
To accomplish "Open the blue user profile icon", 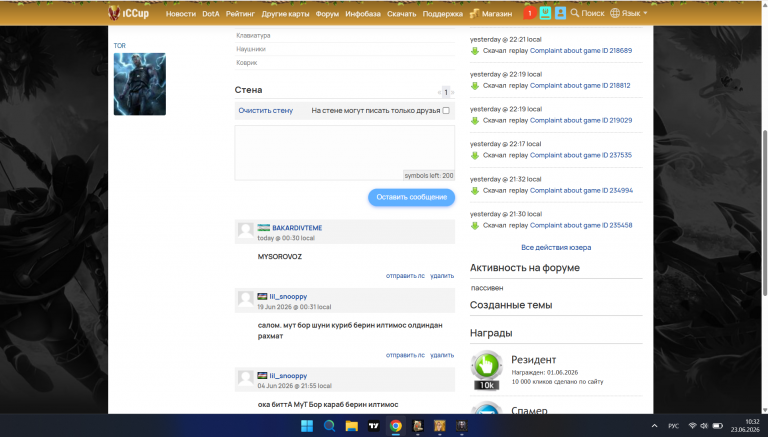I will click(x=560, y=13).
